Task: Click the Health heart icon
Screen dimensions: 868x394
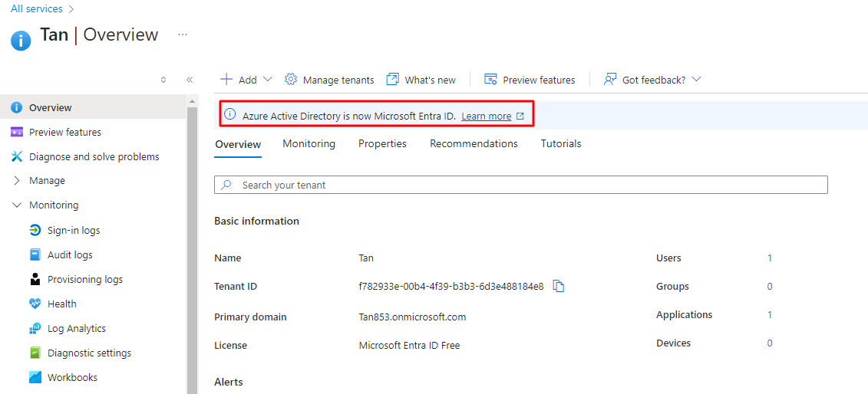Action: (x=35, y=304)
